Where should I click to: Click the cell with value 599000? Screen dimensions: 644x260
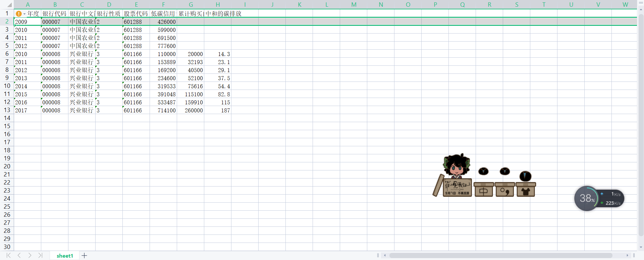(x=163, y=30)
